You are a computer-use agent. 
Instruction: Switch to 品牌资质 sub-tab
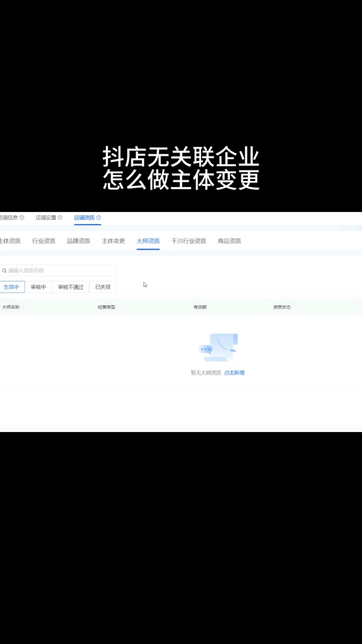78,241
